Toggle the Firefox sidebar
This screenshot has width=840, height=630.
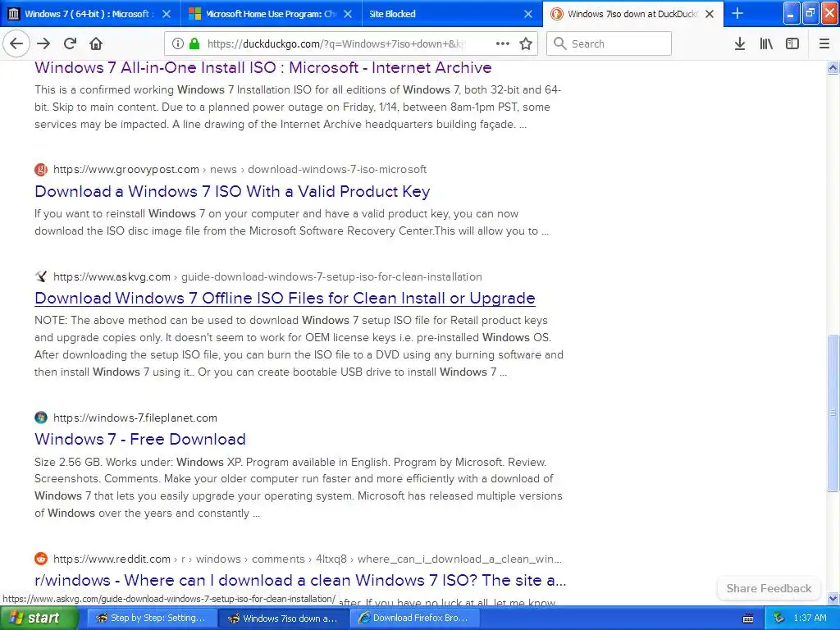(x=792, y=43)
